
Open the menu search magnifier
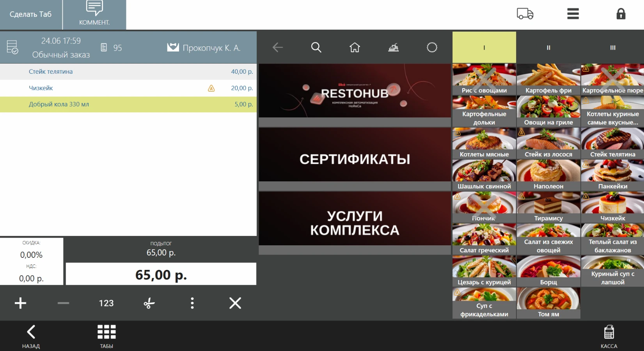(x=316, y=48)
